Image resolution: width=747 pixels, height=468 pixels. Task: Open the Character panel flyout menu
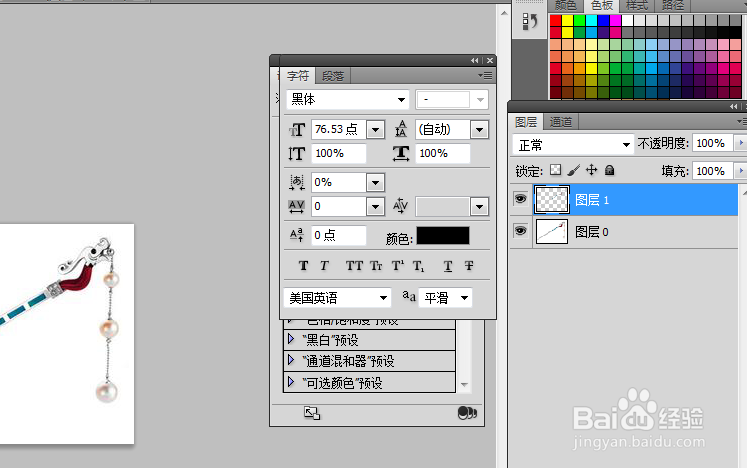coord(485,75)
